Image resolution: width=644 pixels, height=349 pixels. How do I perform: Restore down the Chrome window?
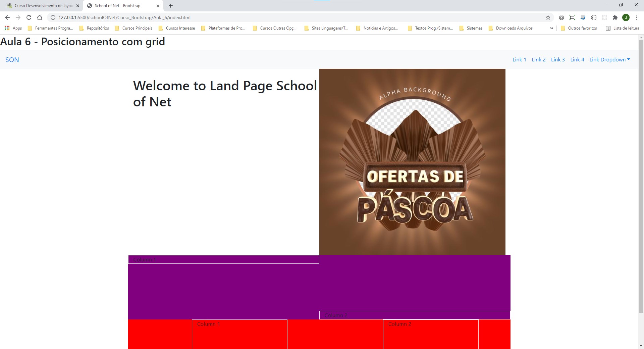pos(621,5)
